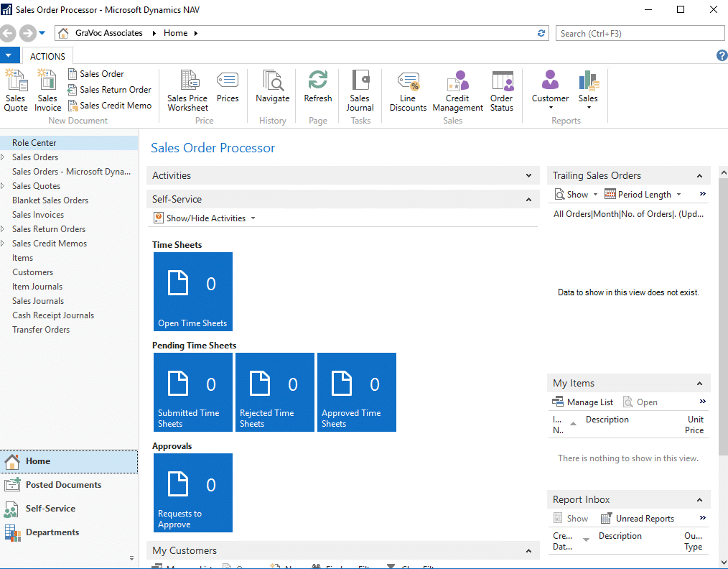Open the Requests to Approve tile

[193, 493]
